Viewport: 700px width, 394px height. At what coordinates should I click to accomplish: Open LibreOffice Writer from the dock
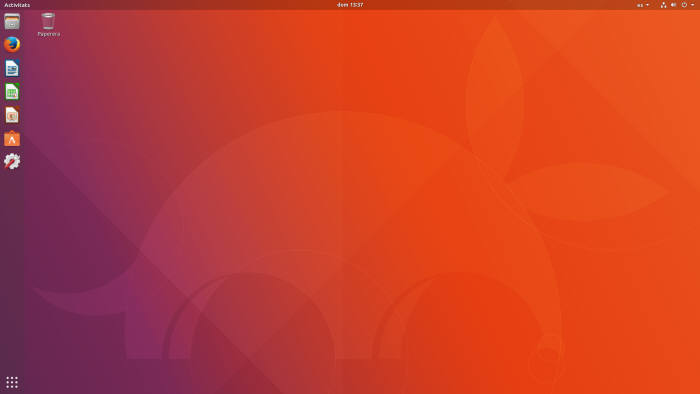tap(12, 68)
